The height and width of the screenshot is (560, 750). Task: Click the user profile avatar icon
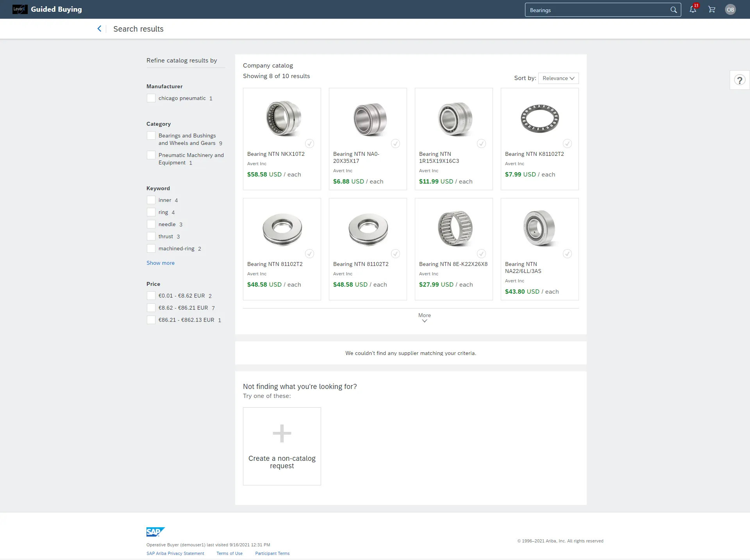tap(730, 9)
